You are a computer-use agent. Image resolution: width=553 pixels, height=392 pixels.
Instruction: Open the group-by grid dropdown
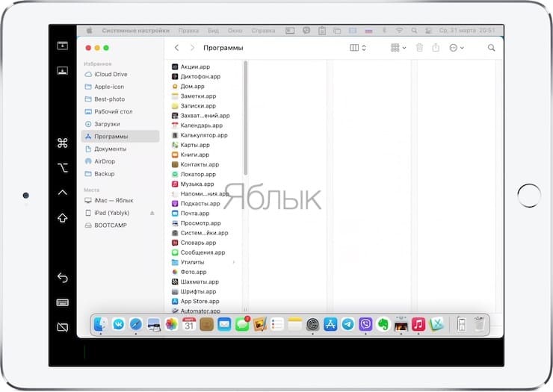(x=398, y=48)
